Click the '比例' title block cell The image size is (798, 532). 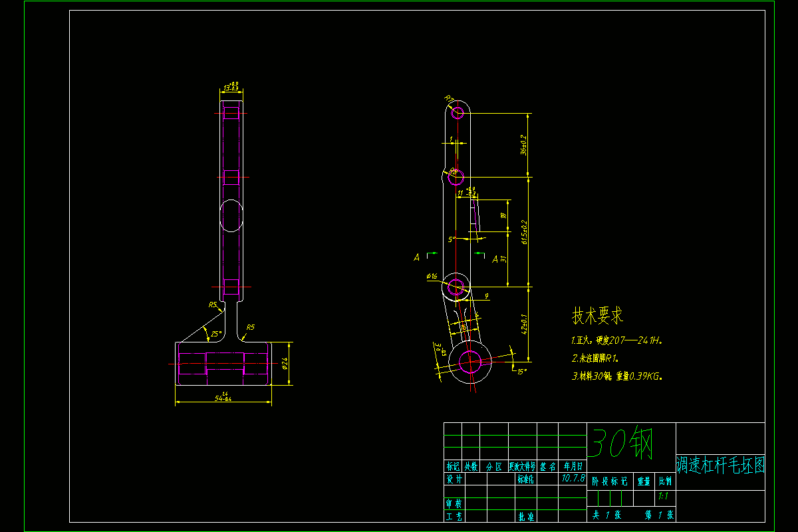click(x=665, y=481)
